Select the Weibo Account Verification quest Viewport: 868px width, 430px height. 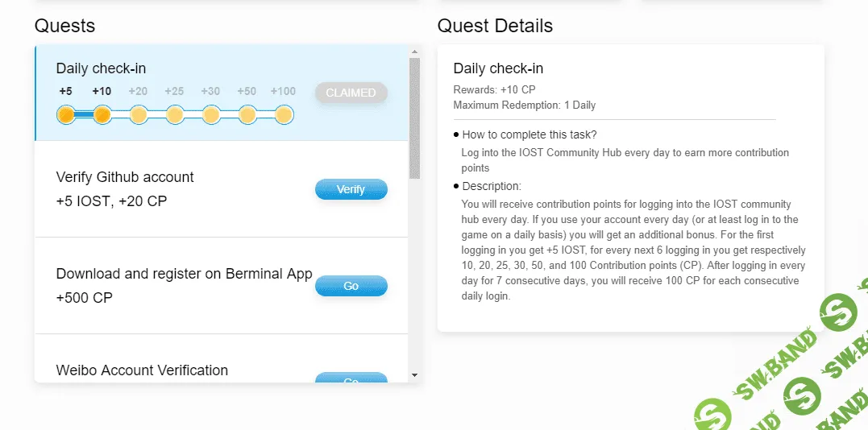click(142, 370)
